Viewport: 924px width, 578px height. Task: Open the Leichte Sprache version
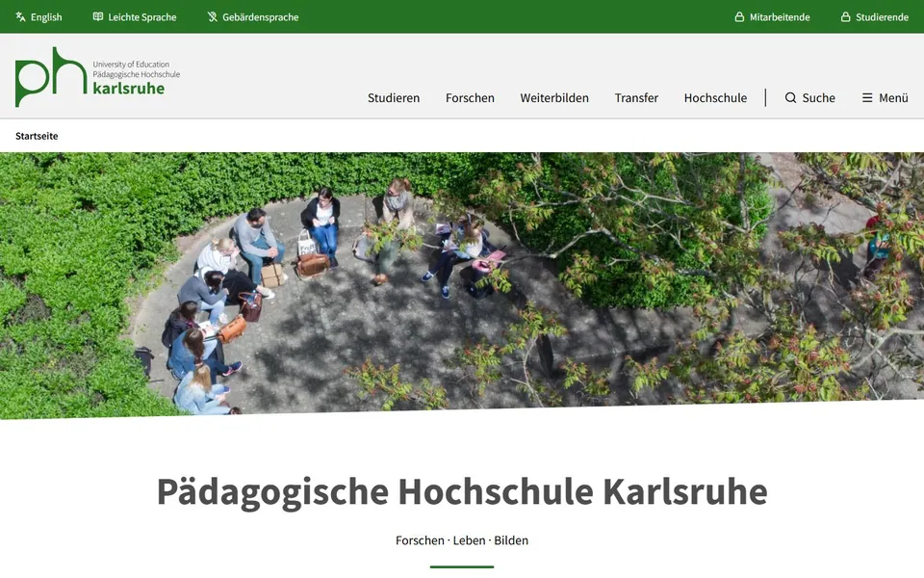[x=135, y=17]
